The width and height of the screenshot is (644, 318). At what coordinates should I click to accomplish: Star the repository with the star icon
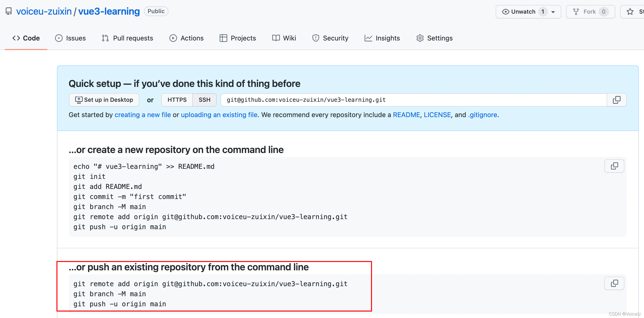[x=630, y=12]
